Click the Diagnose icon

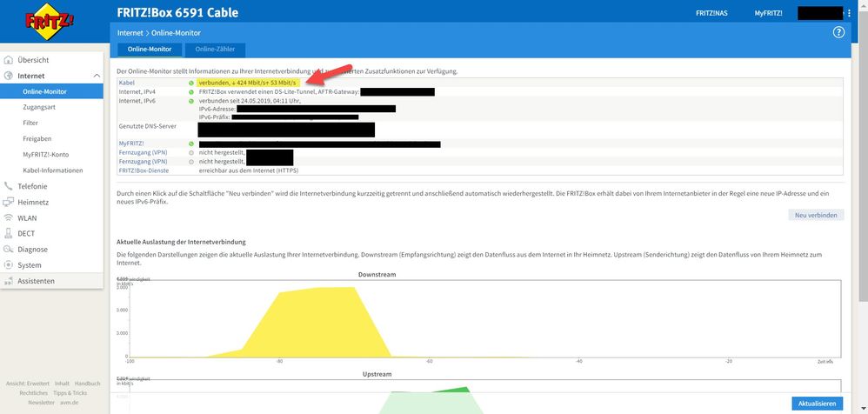9,250
